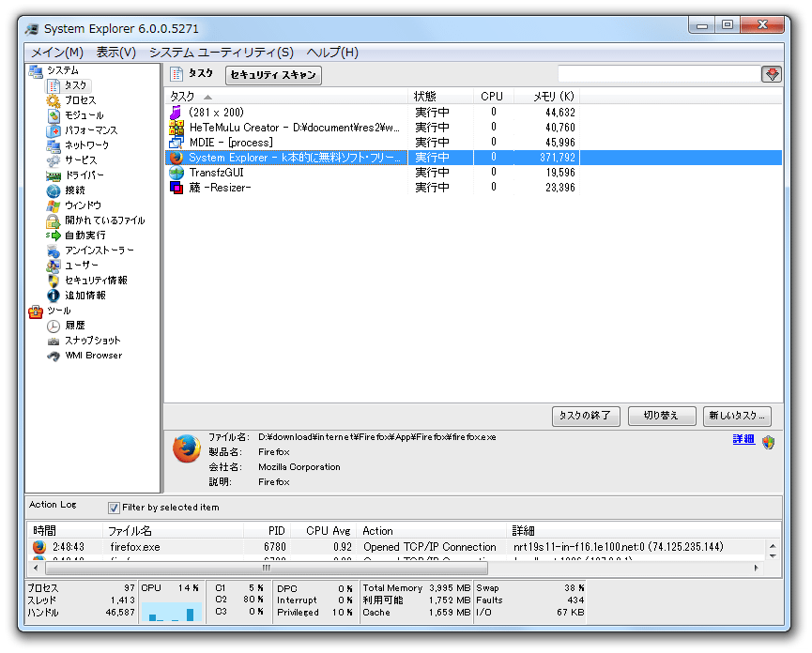Open the WMI Browser icon

pyautogui.click(x=54, y=356)
